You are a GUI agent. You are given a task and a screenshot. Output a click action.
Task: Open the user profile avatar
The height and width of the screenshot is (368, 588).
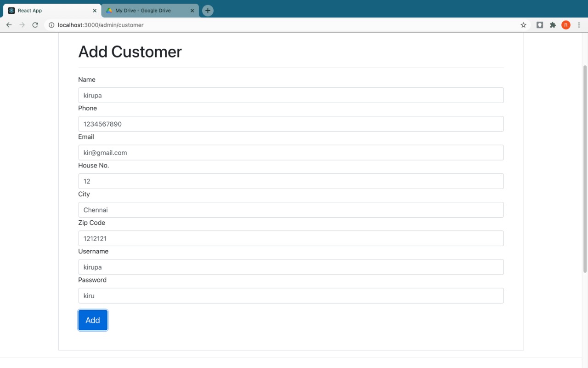(565, 25)
